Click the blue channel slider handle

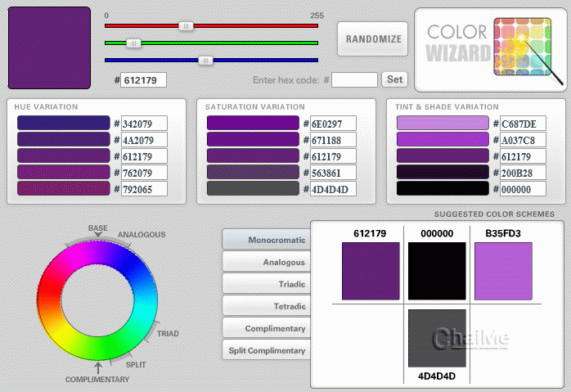(x=206, y=60)
